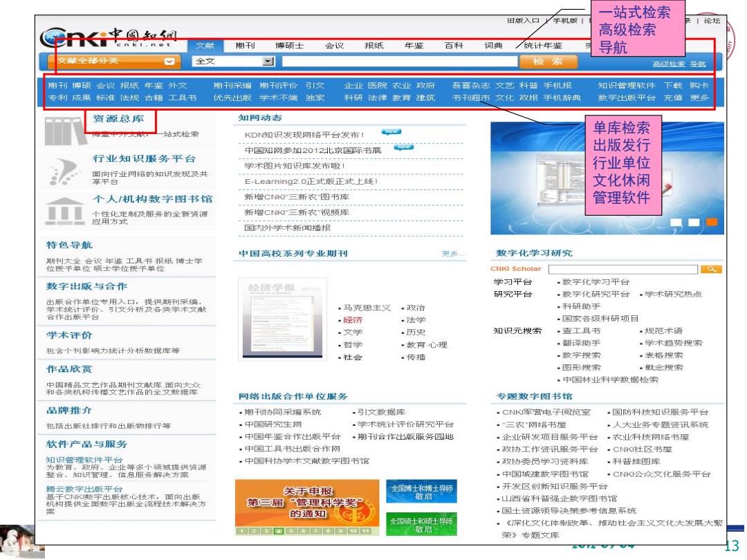Click 更多 next to 中国高校系列专业期刊
The width and height of the screenshot is (747, 560).
452,254
